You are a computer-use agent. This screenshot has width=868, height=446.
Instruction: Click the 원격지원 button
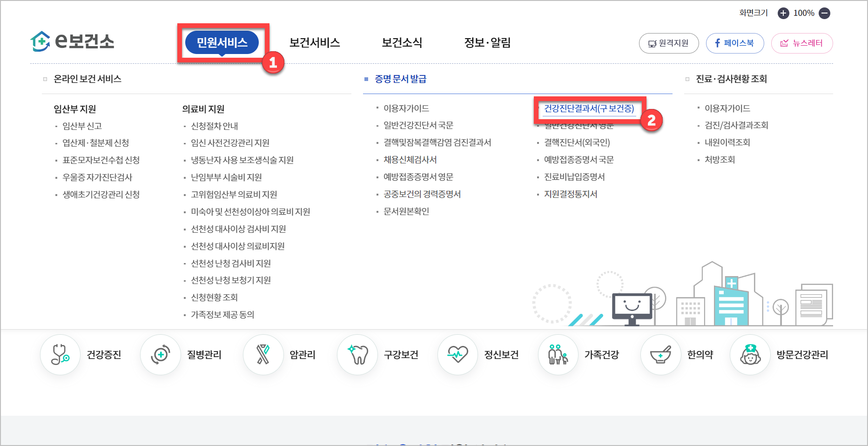click(x=669, y=43)
